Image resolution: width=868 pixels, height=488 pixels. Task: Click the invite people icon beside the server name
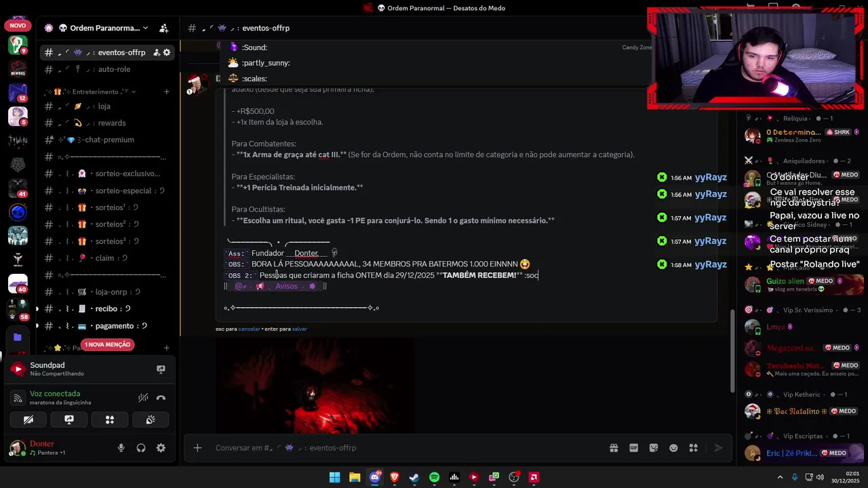coord(163,28)
